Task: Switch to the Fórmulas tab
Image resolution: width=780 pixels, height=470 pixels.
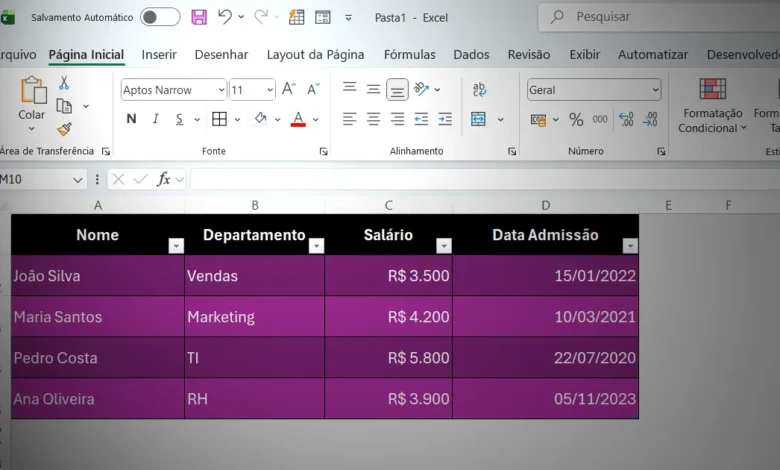Action: point(409,55)
